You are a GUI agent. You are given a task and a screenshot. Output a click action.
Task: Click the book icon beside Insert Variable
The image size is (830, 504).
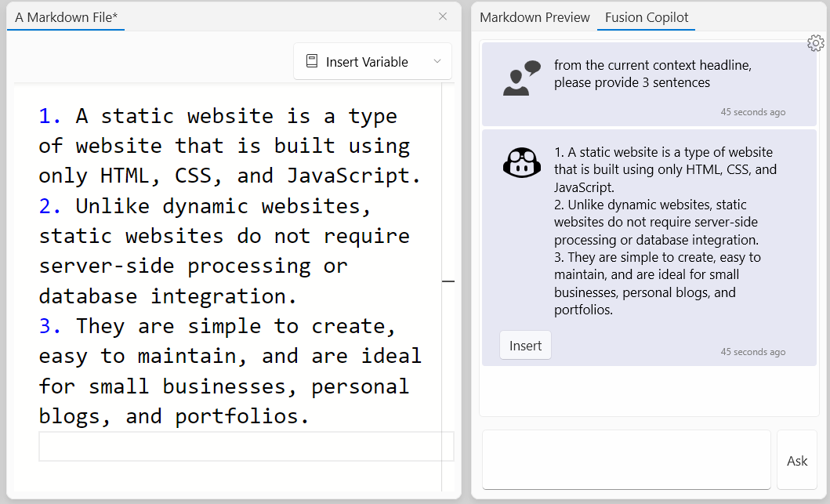pyautogui.click(x=312, y=62)
